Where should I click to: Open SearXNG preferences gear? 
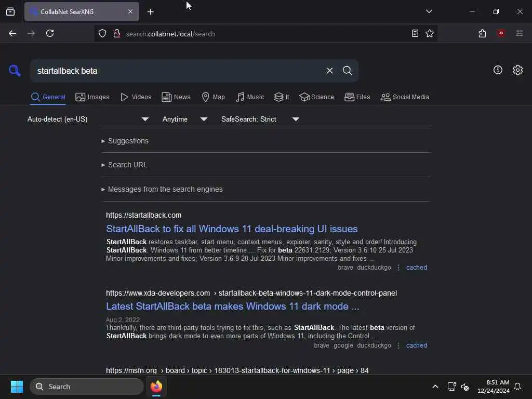(x=517, y=70)
